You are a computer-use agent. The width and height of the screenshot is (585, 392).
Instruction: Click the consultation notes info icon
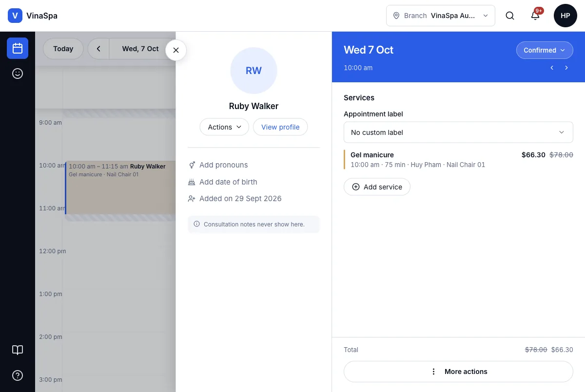click(197, 224)
